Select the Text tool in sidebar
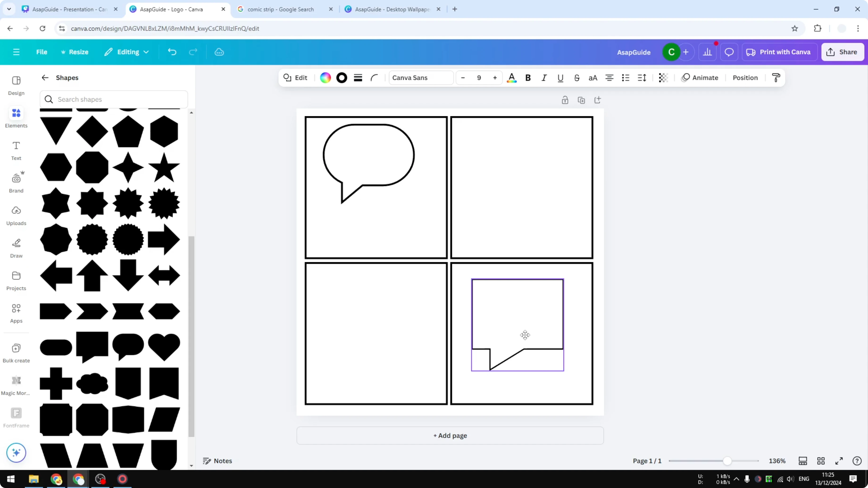Screen dimensions: 868x488 point(16,150)
